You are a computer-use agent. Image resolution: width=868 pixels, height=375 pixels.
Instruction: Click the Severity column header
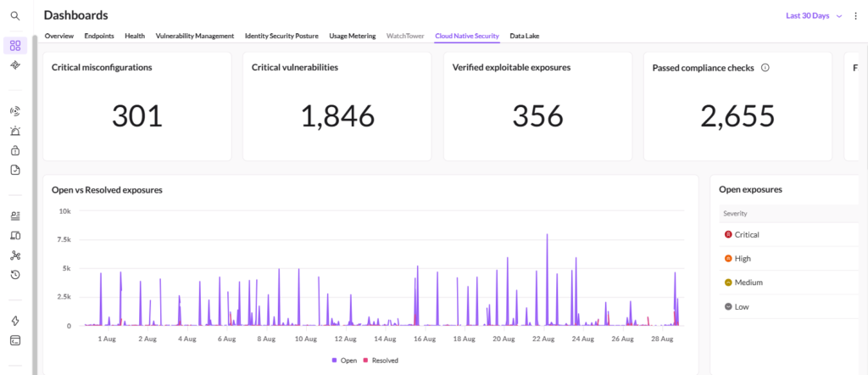click(x=735, y=213)
